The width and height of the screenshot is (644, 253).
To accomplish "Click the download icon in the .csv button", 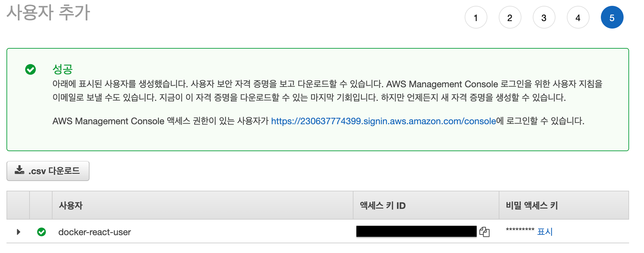I will coord(19,170).
